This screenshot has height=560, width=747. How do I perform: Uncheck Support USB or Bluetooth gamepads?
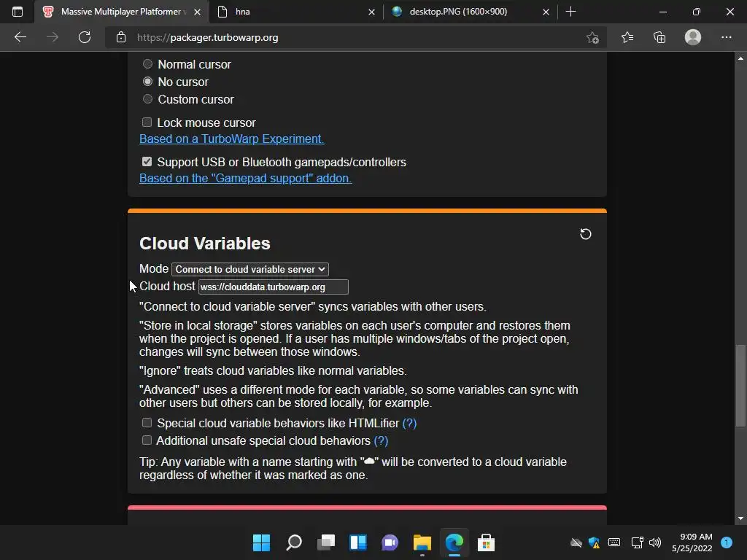tap(147, 162)
